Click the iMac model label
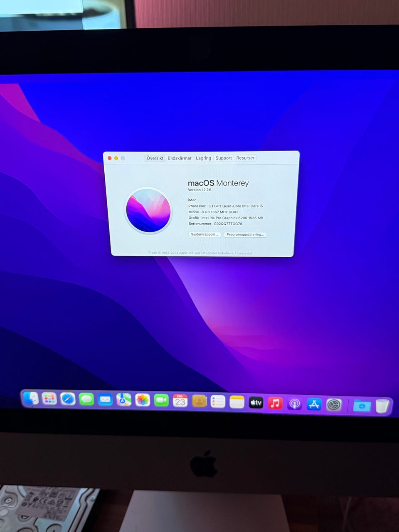This screenshot has height=532, width=399. (192, 200)
